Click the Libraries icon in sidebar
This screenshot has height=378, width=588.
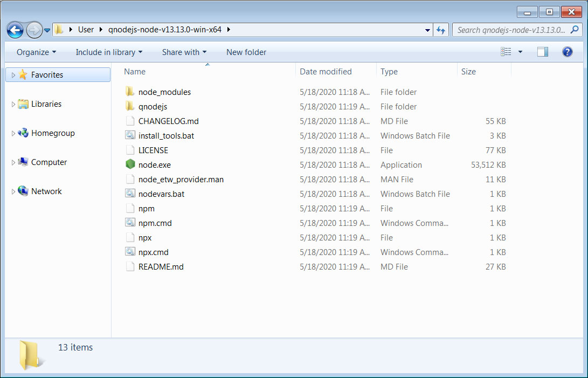click(x=23, y=104)
